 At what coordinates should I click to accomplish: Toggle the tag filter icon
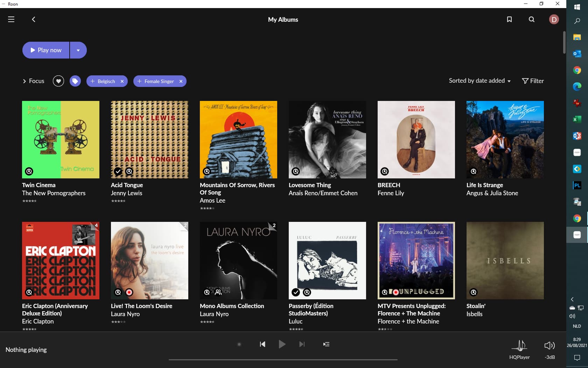click(75, 81)
